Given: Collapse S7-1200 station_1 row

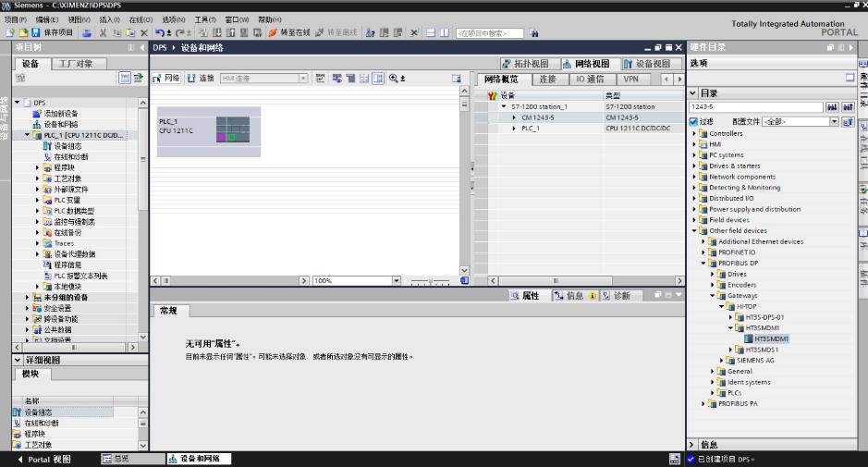Looking at the screenshot, I should point(504,106).
